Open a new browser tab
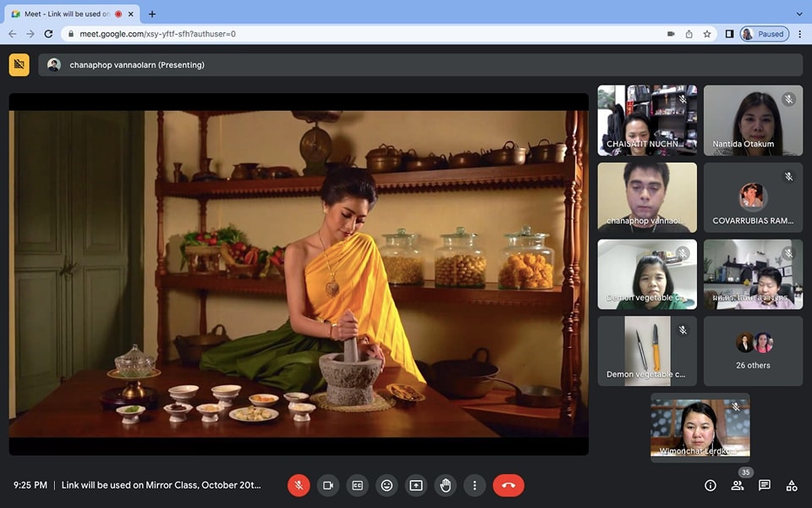812x508 pixels. [152, 14]
